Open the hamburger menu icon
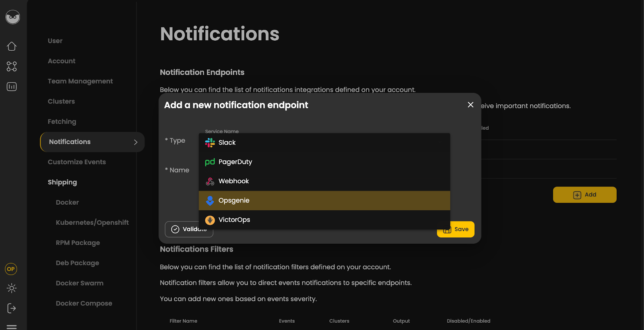The height and width of the screenshot is (330, 644). [12, 327]
